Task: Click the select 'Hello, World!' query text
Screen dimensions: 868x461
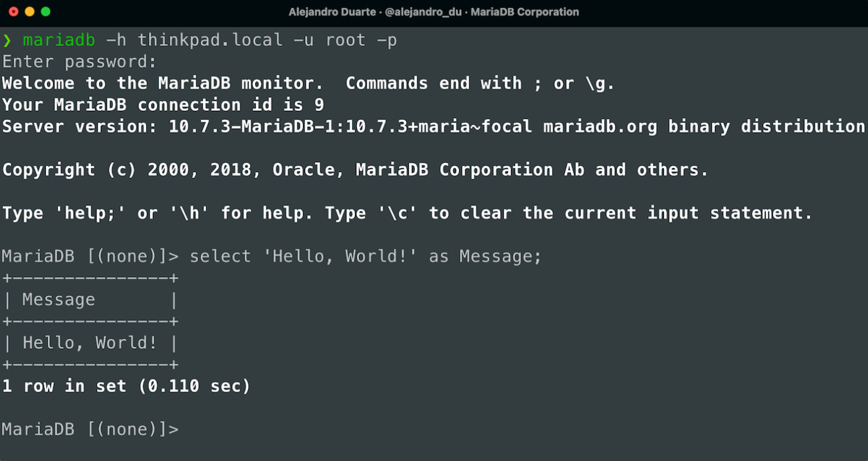Action: point(366,256)
